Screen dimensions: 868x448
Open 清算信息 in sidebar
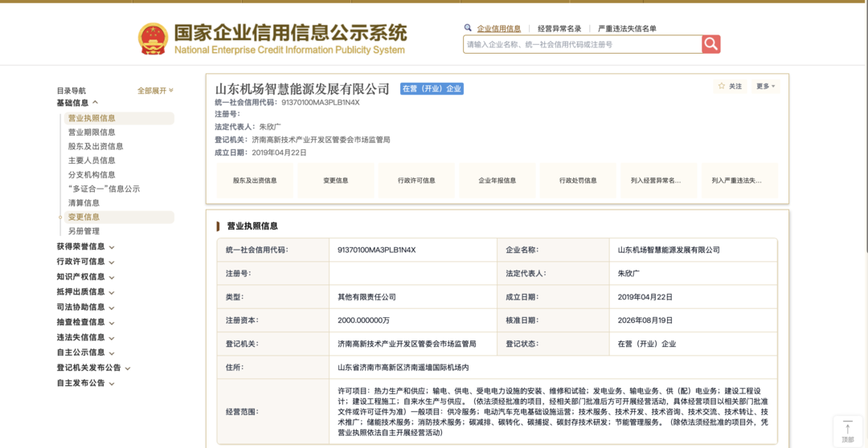84,203
